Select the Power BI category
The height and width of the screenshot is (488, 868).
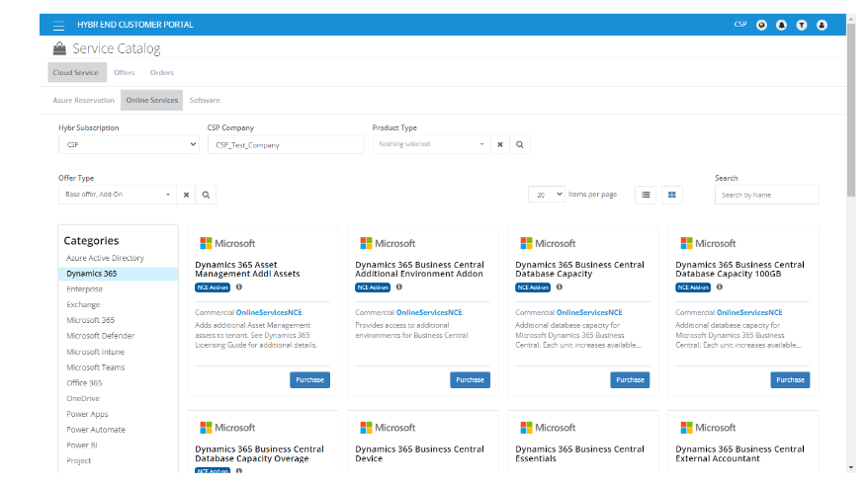click(x=82, y=445)
